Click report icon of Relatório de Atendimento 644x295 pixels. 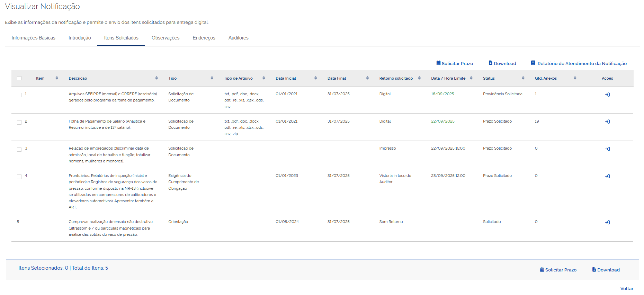[x=533, y=63]
